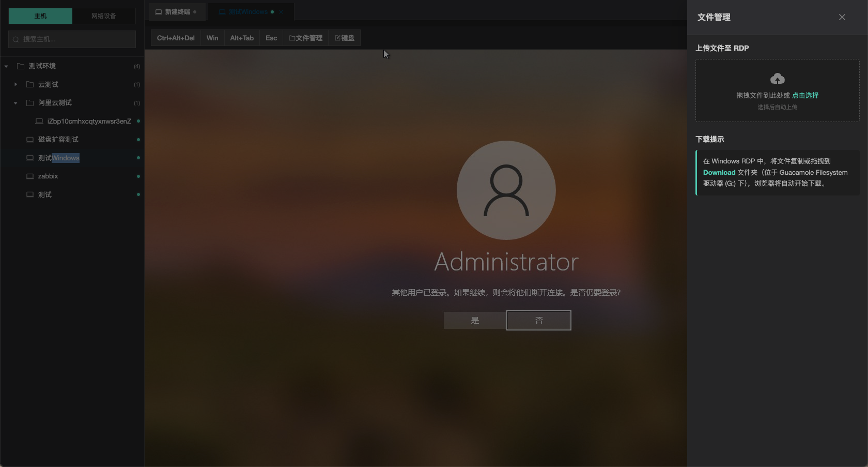Click the computer icon beside 磁盘扩容测试

click(x=30, y=140)
